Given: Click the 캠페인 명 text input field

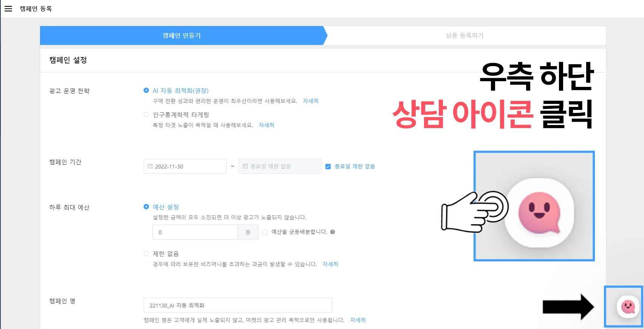Looking at the screenshot, I should (x=238, y=305).
